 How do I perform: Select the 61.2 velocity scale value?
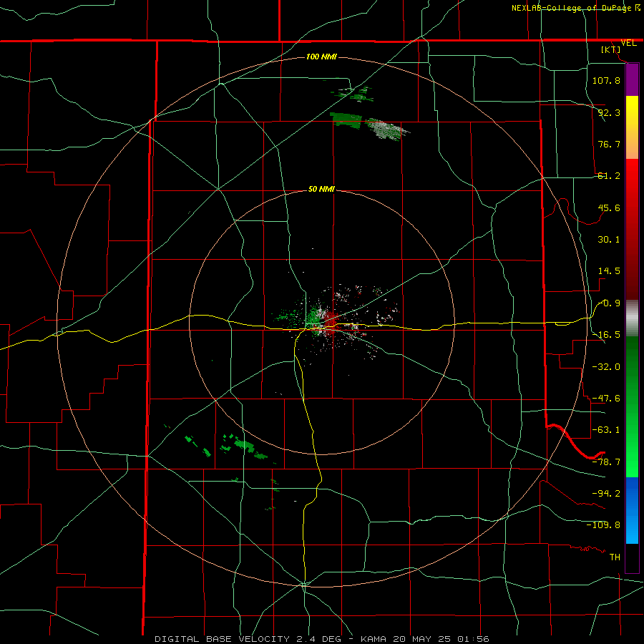[609, 176]
